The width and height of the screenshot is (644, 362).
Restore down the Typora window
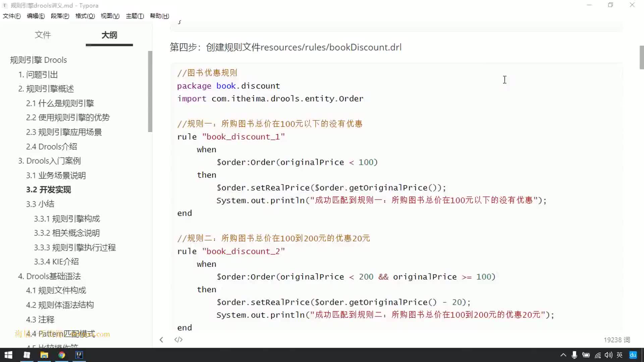point(610,5)
